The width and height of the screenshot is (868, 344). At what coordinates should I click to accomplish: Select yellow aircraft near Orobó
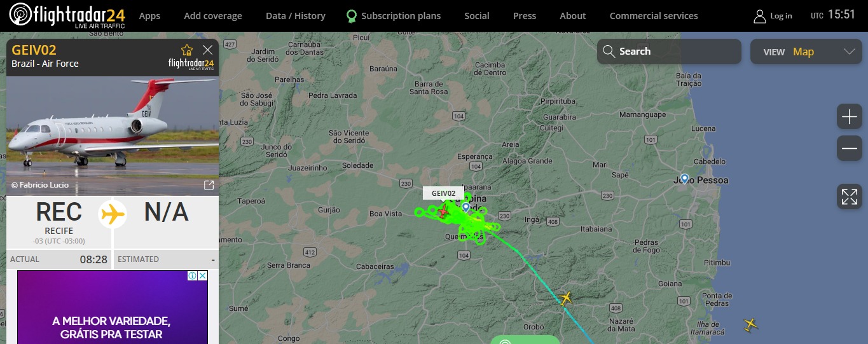pos(565,298)
